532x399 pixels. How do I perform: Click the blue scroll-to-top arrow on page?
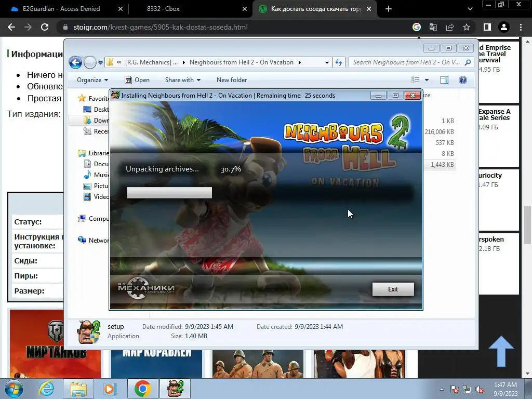tap(501, 352)
